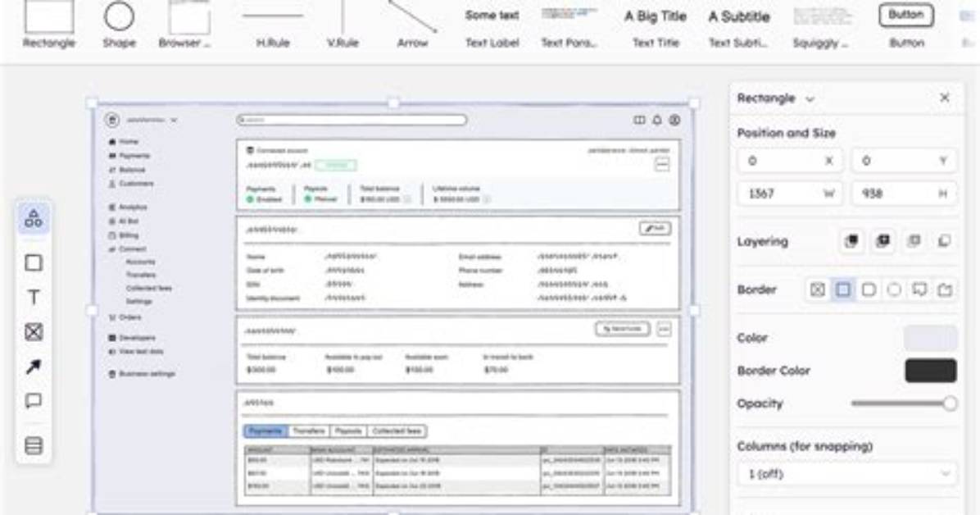The width and height of the screenshot is (980, 515).
Task: Click the X position input field
Action: (x=790, y=161)
